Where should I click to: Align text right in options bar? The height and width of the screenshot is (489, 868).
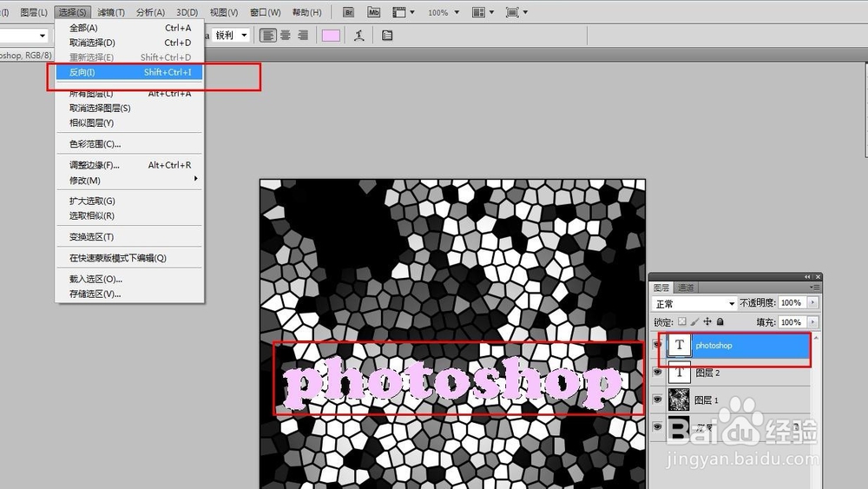pyautogui.click(x=303, y=36)
